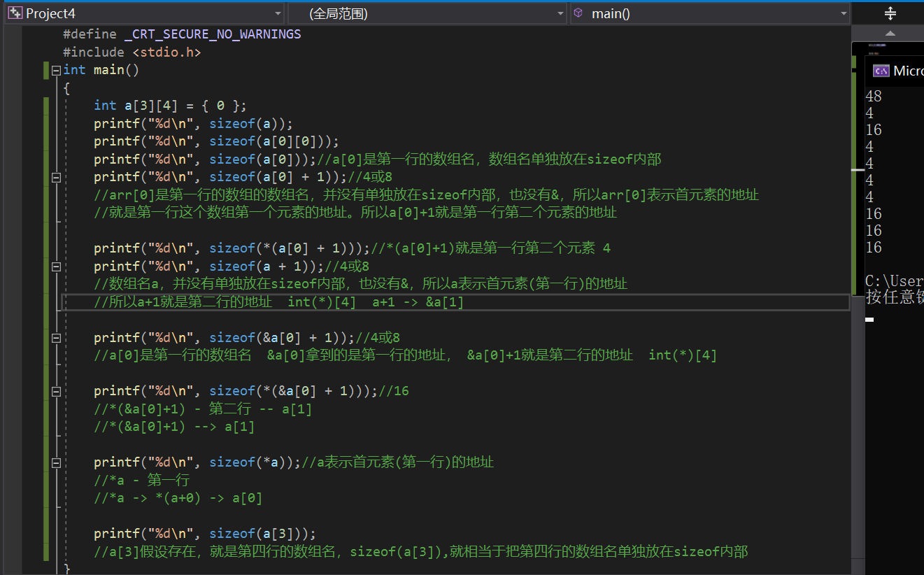Image resolution: width=924 pixels, height=575 pixels.
Task: Click the console output value 48
Action: [874, 97]
